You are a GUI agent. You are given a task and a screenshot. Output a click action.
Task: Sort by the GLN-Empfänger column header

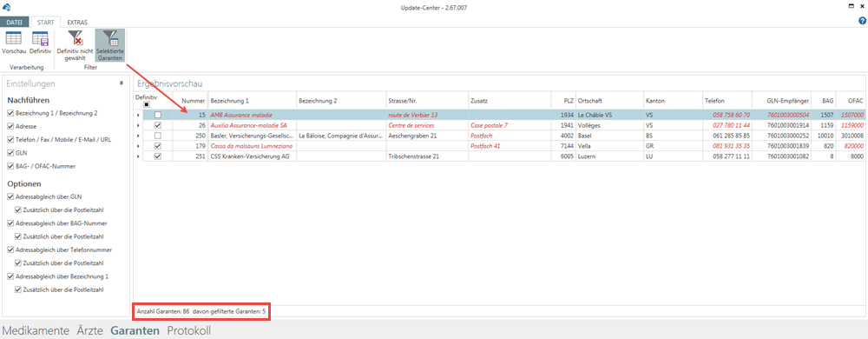[782, 101]
